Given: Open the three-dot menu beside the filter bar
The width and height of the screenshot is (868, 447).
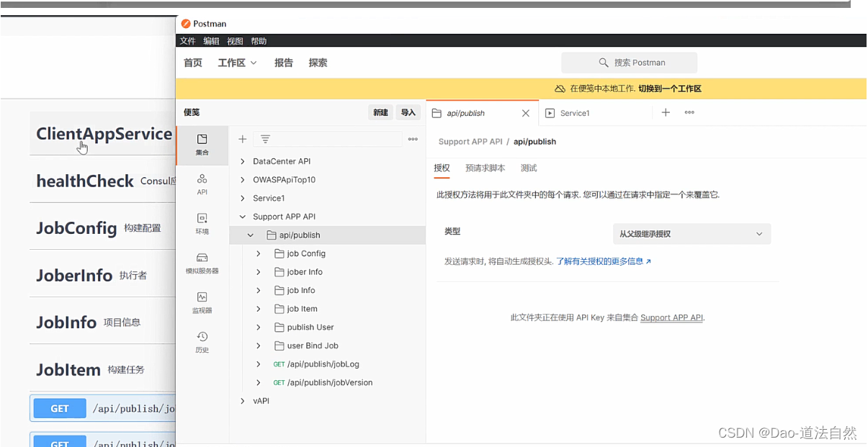Looking at the screenshot, I should [x=413, y=139].
